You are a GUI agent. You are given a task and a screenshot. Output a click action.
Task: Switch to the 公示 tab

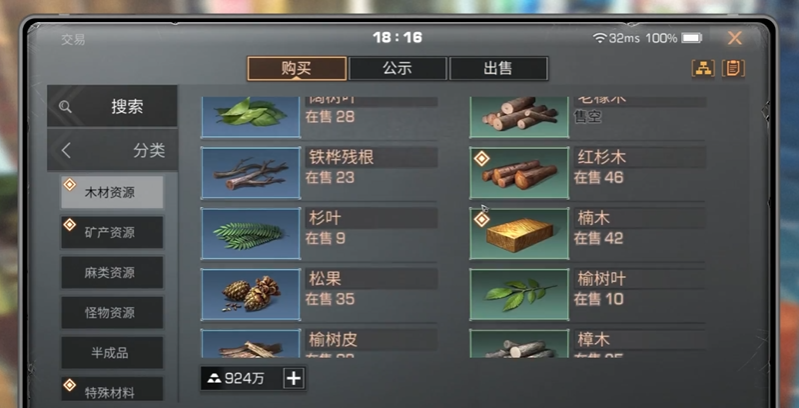coord(397,68)
